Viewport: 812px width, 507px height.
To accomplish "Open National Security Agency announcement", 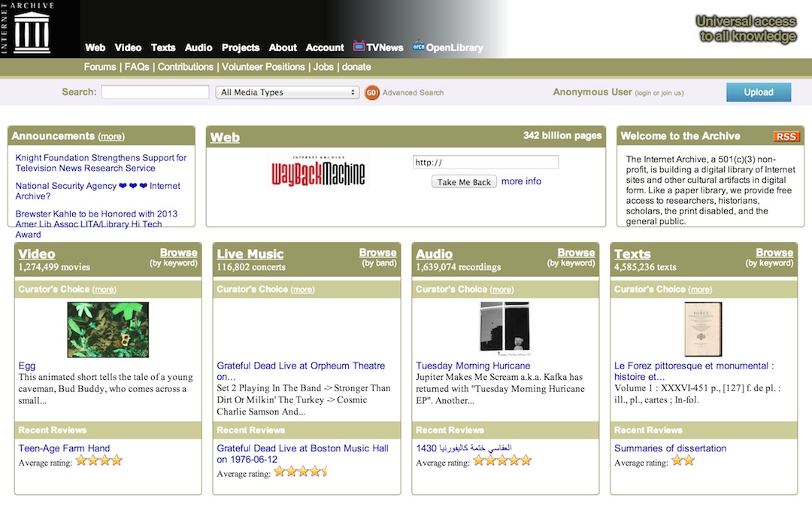I will tap(98, 190).
